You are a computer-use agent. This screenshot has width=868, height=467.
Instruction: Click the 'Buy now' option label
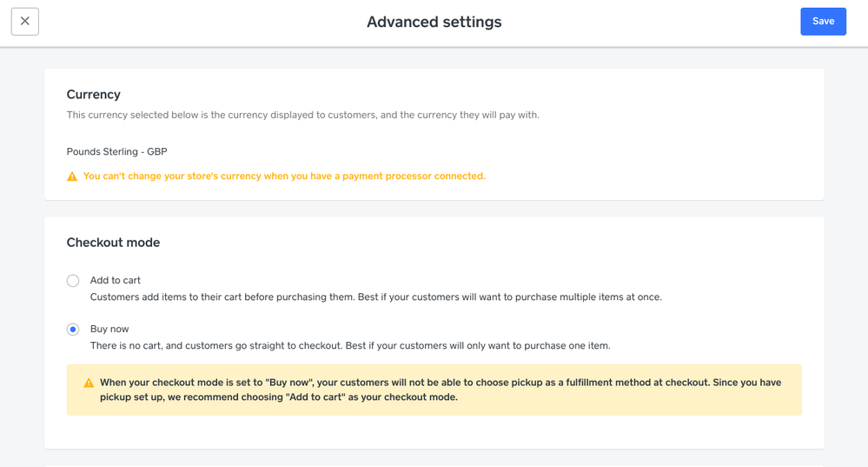pyautogui.click(x=109, y=329)
